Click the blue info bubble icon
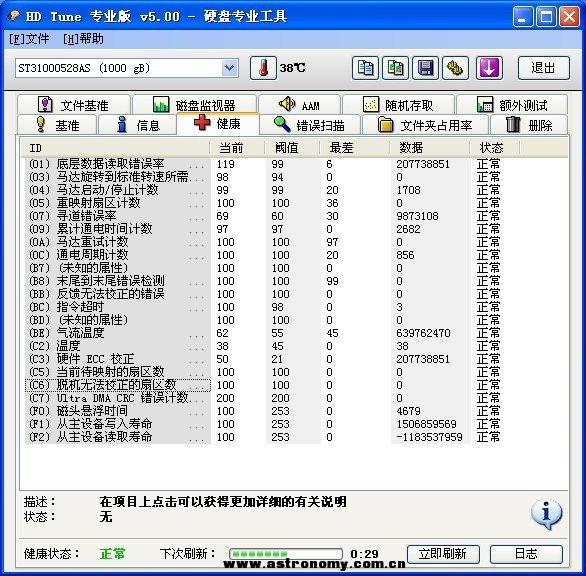The image size is (586, 576). (x=546, y=514)
